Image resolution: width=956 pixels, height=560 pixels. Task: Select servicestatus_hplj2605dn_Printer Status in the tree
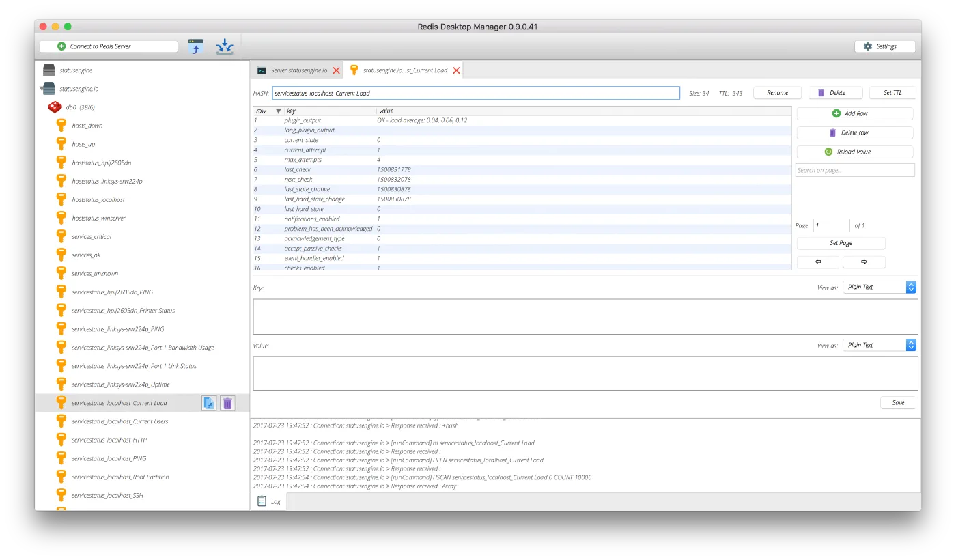[124, 311]
